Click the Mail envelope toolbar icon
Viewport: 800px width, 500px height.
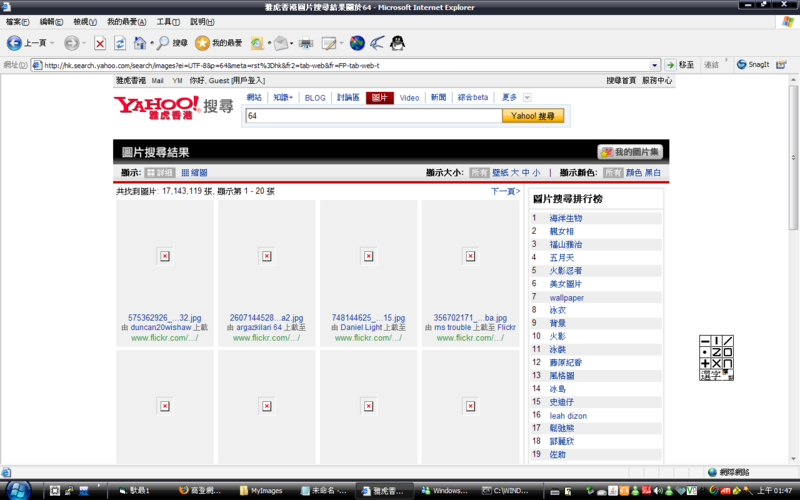click(281, 43)
